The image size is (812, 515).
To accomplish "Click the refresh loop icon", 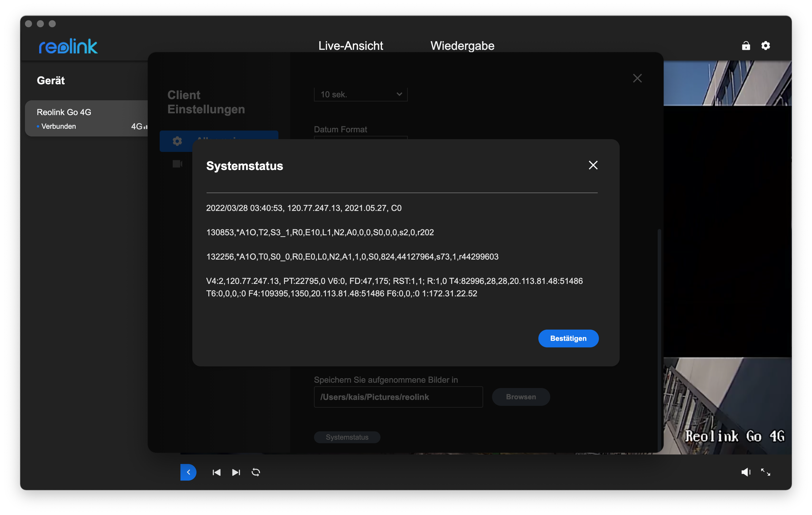I will click(256, 472).
